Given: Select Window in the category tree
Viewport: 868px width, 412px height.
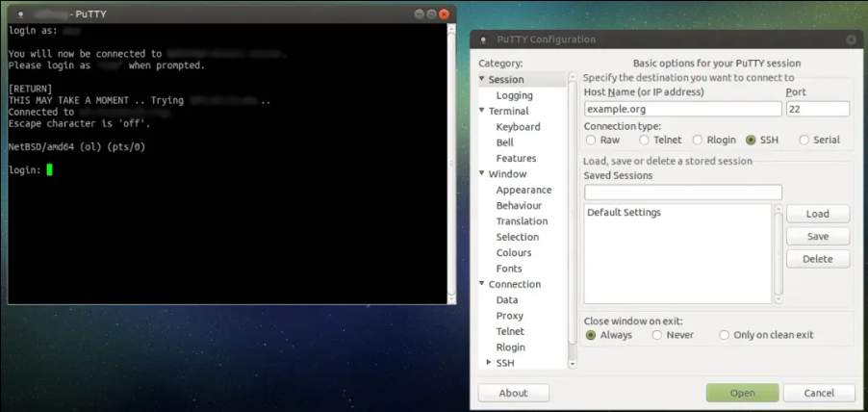Looking at the screenshot, I should click(507, 174).
